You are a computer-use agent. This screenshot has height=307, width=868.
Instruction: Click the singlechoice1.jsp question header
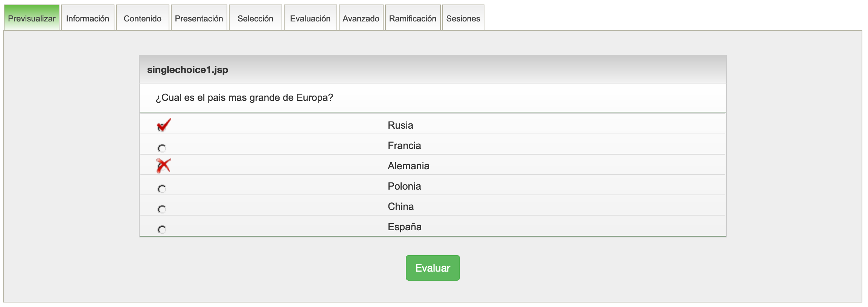click(x=187, y=70)
